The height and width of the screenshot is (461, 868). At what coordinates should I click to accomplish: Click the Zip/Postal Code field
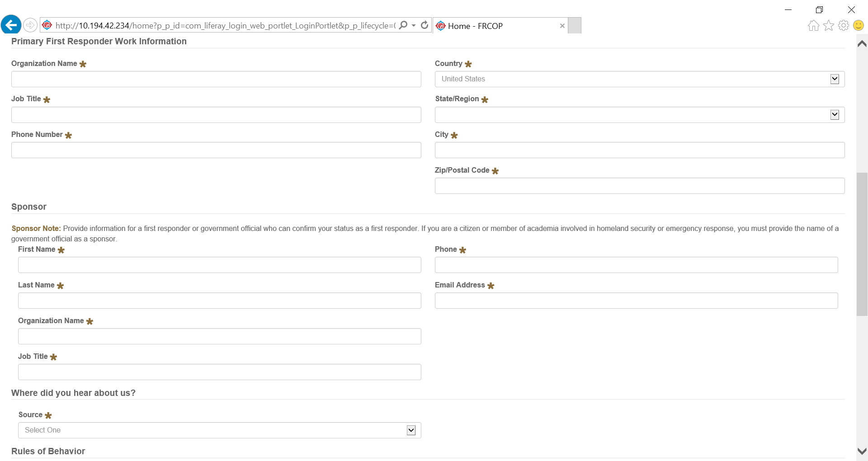click(x=639, y=186)
